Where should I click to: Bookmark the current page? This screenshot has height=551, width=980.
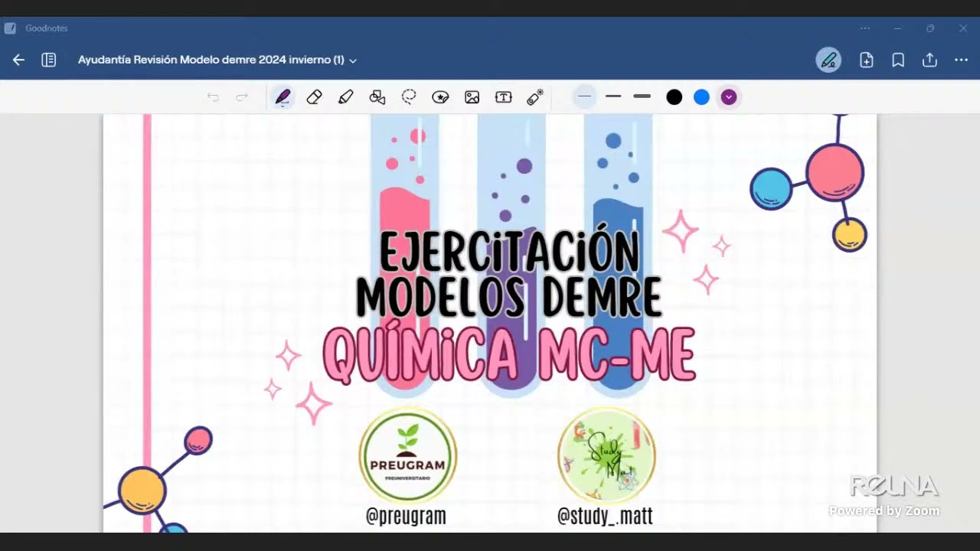click(898, 60)
